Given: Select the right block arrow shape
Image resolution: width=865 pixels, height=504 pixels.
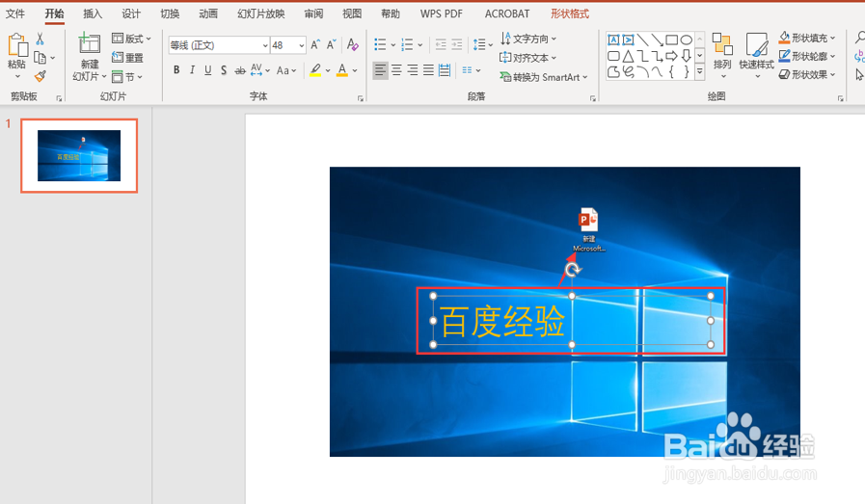Looking at the screenshot, I should [x=671, y=56].
